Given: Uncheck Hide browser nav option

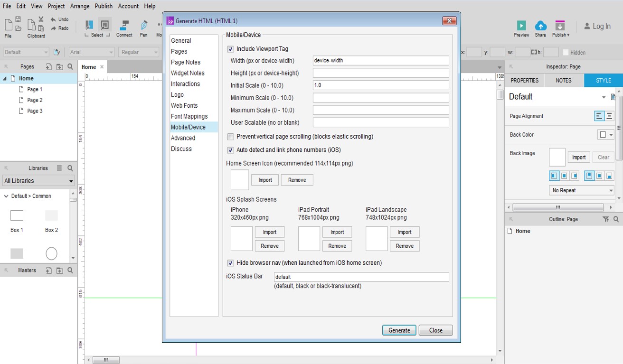Looking at the screenshot, I should pyautogui.click(x=230, y=263).
